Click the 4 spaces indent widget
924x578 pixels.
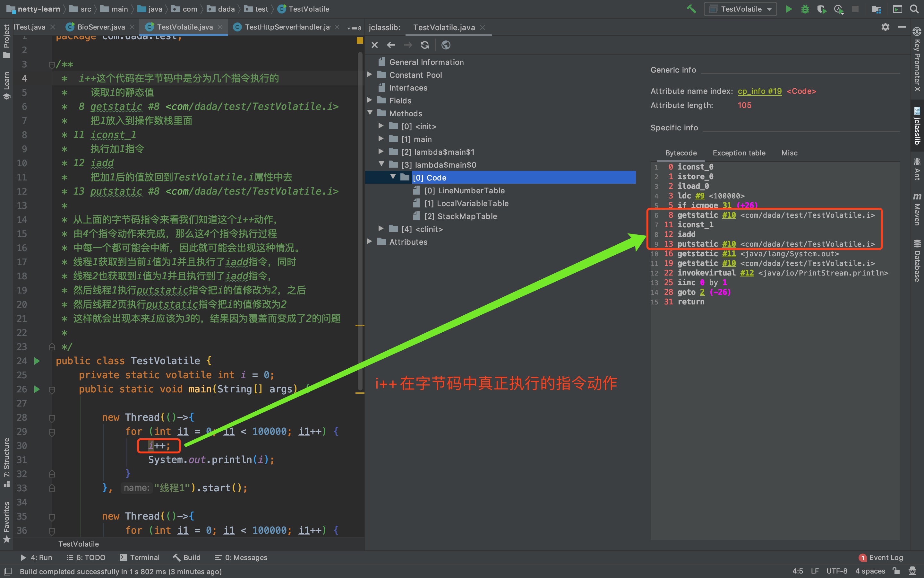(x=870, y=571)
